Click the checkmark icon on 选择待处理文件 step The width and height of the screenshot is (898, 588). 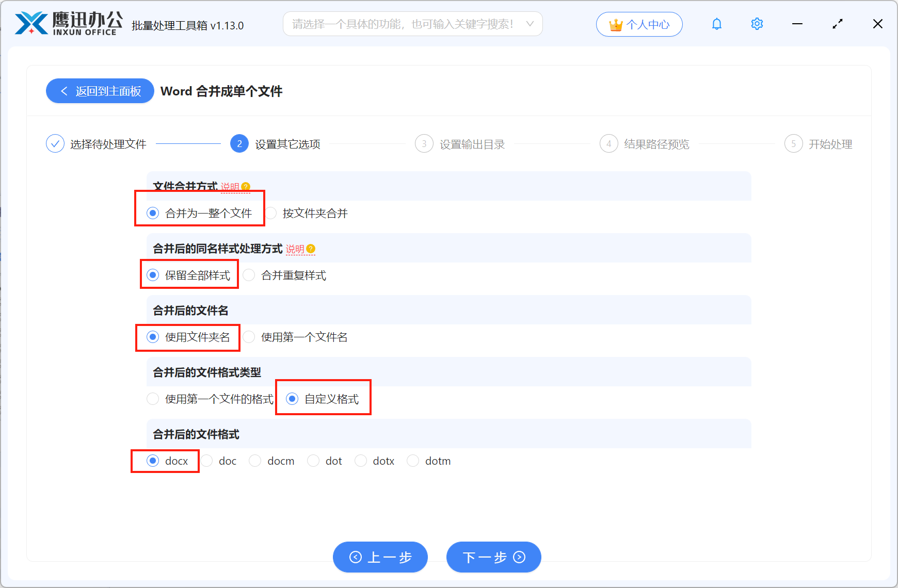[x=55, y=143]
